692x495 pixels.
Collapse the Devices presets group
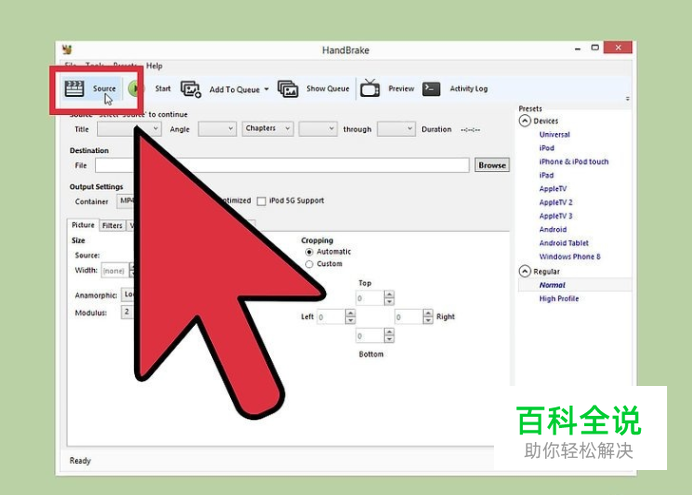[525, 121]
